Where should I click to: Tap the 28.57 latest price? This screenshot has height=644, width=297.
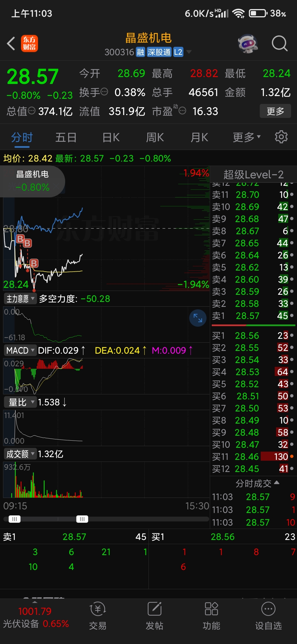click(33, 77)
